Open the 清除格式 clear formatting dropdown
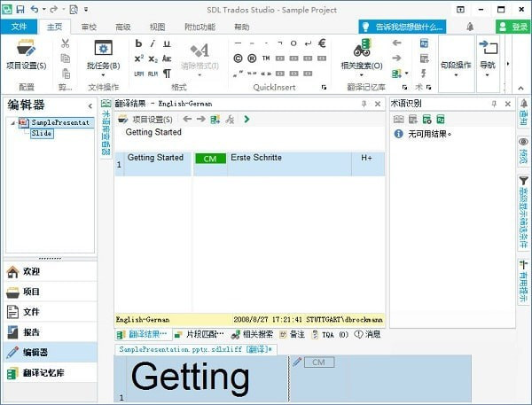 point(199,59)
